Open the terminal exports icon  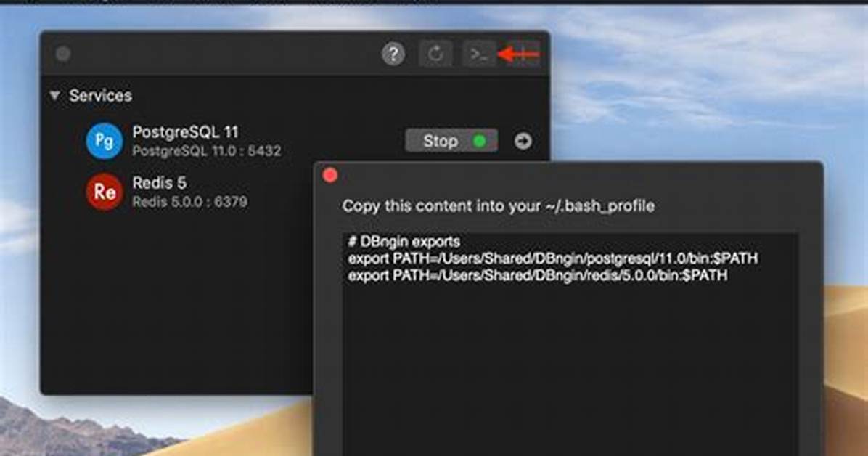pyautogui.click(x=479, y=54)
